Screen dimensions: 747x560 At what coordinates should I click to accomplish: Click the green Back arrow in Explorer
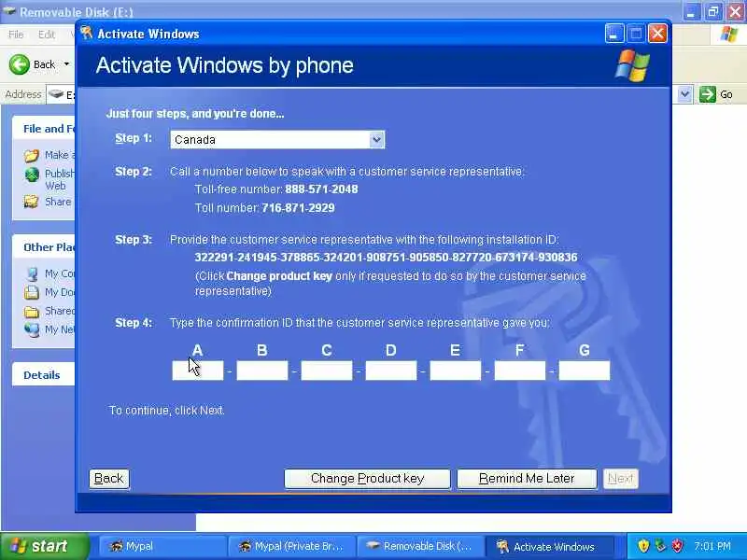20,64
